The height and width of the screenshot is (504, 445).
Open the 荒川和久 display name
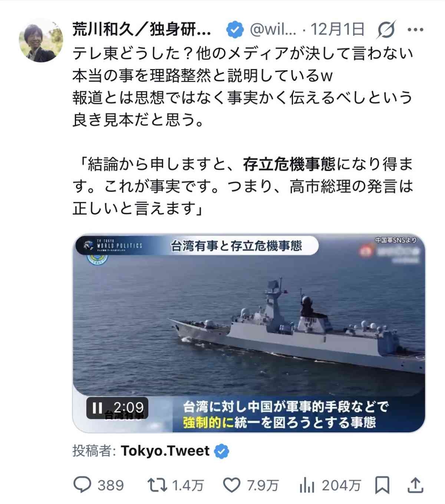[x=142, y=29]
